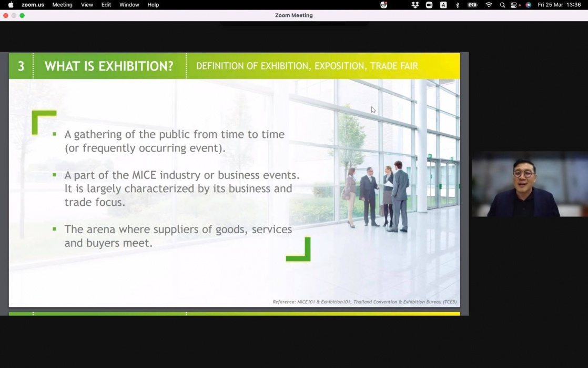Image resolution: width=588 pixels, height=368 pixels.
Task: Open the Window menu
Action: tap(129, 5)
